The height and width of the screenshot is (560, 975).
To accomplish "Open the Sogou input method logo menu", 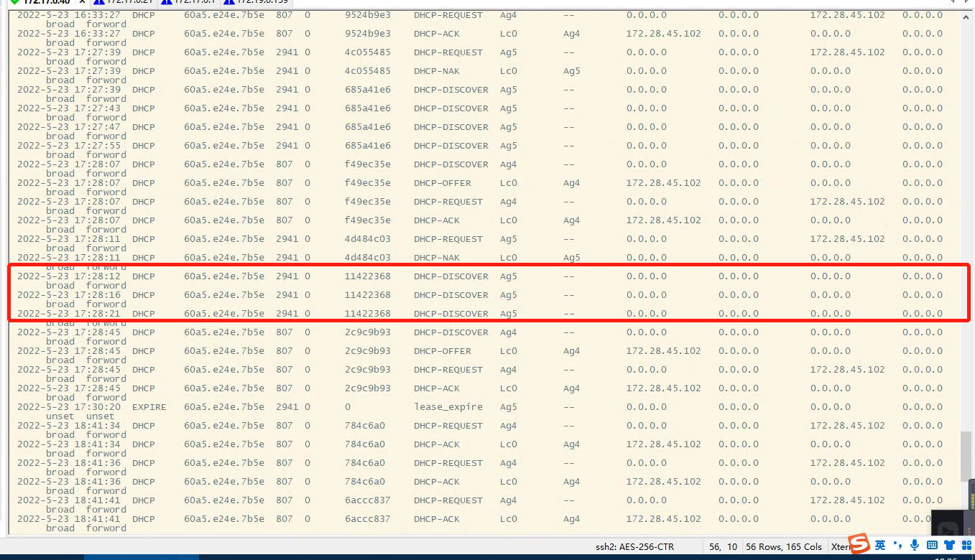I will tap(859, 544).
